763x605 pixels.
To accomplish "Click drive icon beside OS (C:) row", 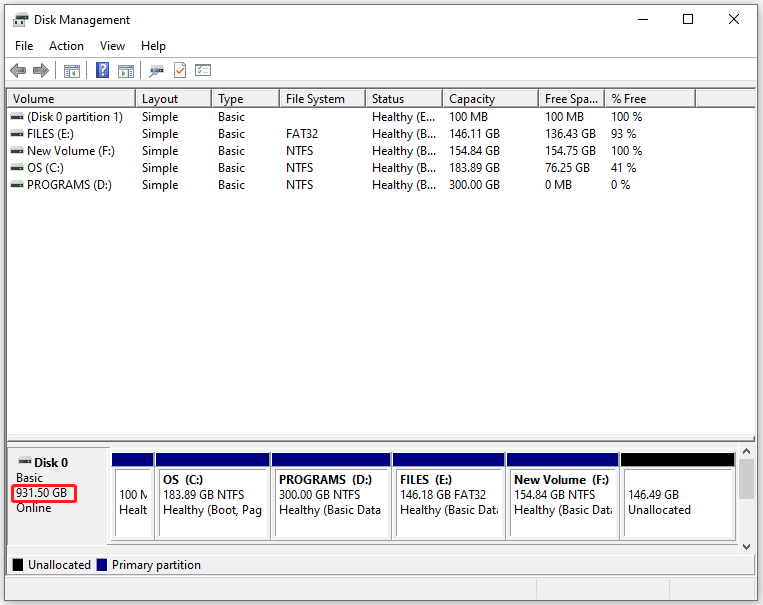I will point(17,168).
